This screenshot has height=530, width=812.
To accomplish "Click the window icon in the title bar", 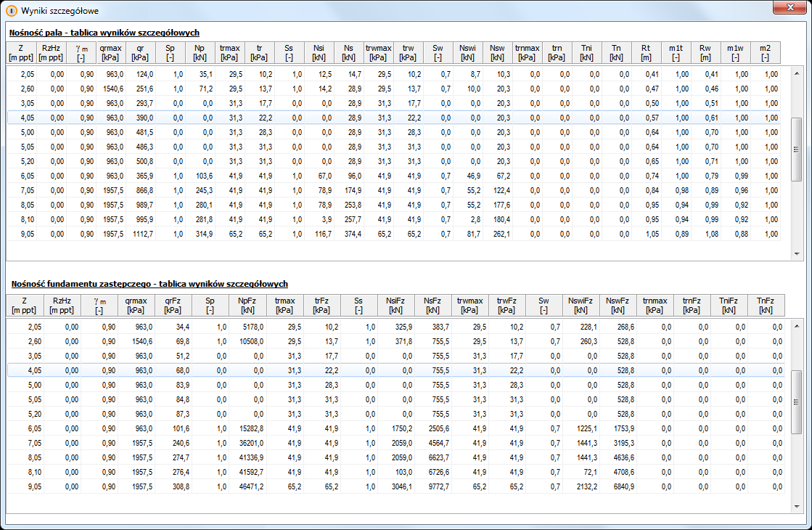I will point(11,11).
